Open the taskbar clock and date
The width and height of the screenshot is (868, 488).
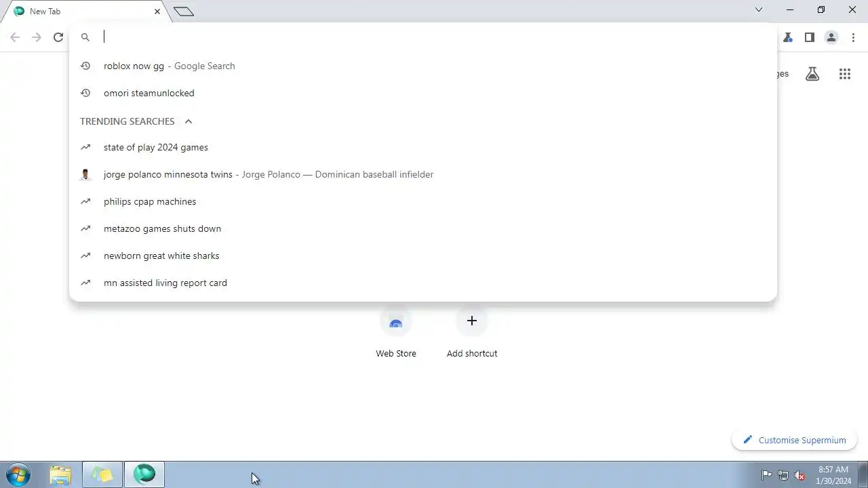833,474
